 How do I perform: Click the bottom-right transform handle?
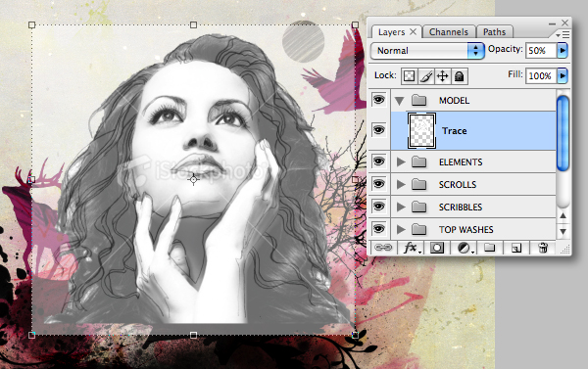click(355, 335)
